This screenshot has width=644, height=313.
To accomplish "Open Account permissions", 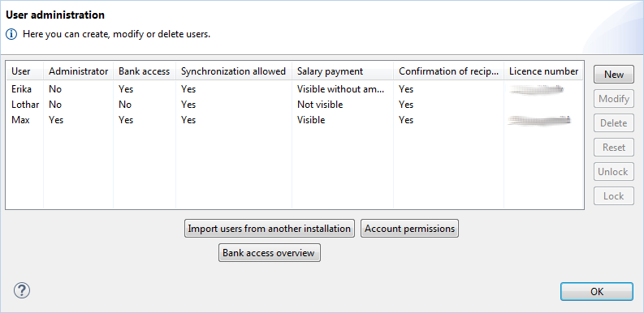I will tap(409, 229).
